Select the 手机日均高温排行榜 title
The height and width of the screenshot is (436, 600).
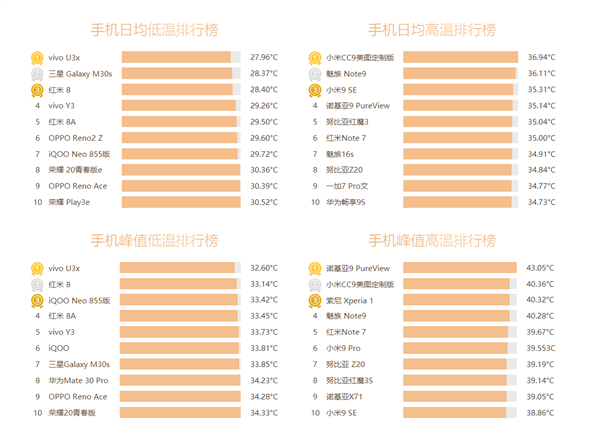click(432, 29)
